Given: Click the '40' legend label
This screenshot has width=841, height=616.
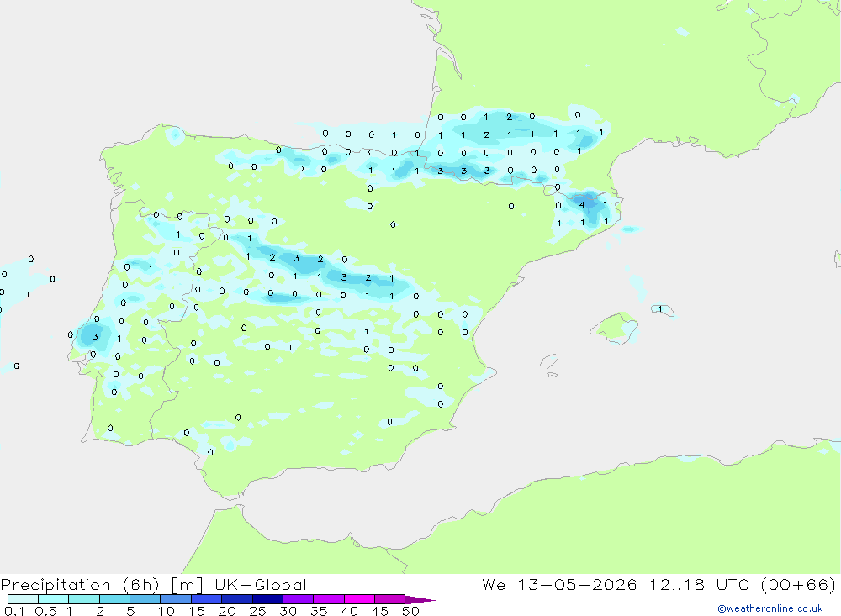Looking at the screenshot, I should 349,611.
